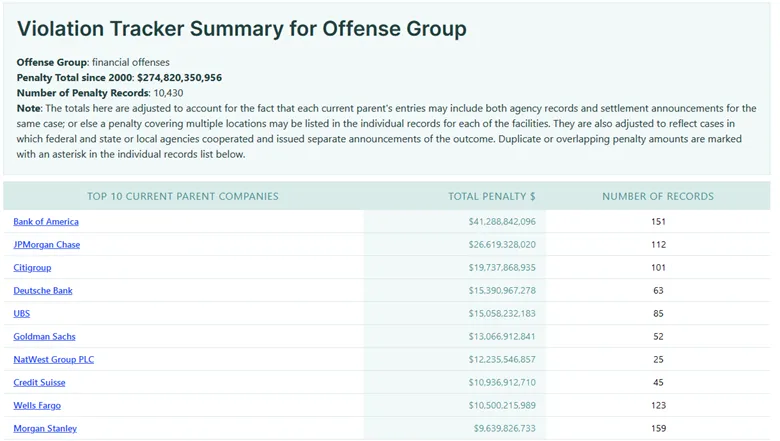
Task: Open the Credit Suisse link
Action: click(x=39, y=382)
